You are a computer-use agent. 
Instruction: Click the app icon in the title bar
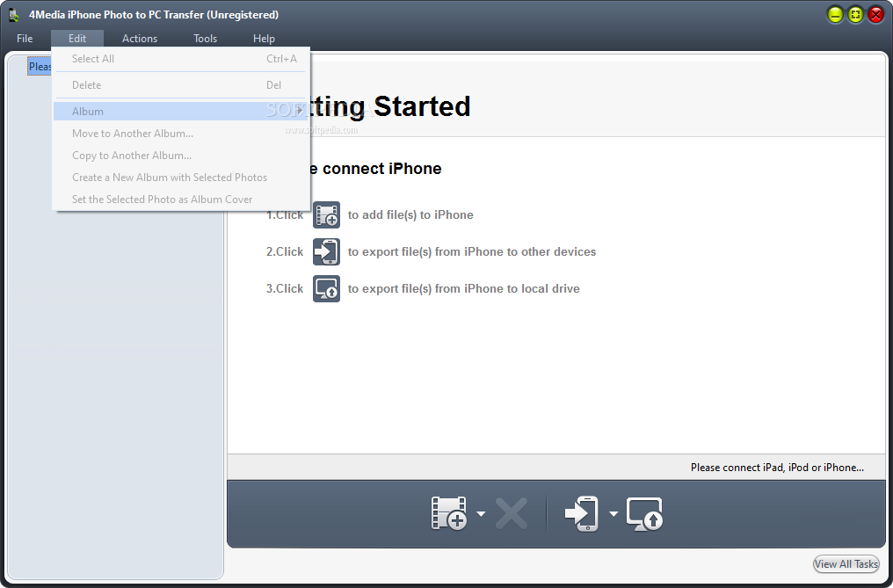[14, 15]
